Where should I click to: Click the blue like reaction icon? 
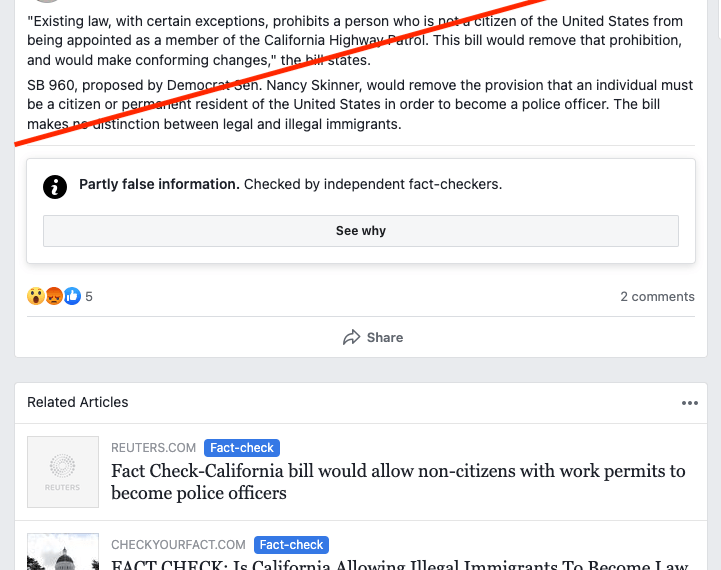[x=72, y=296]
